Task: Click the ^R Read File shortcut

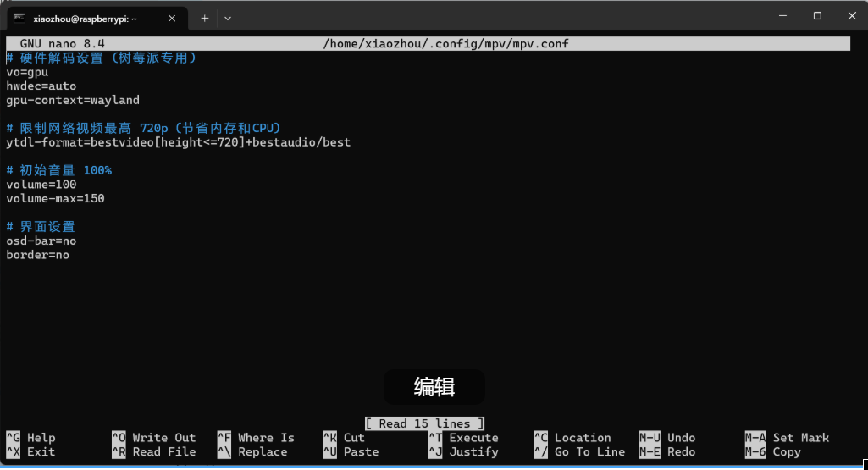Action: 154,451
